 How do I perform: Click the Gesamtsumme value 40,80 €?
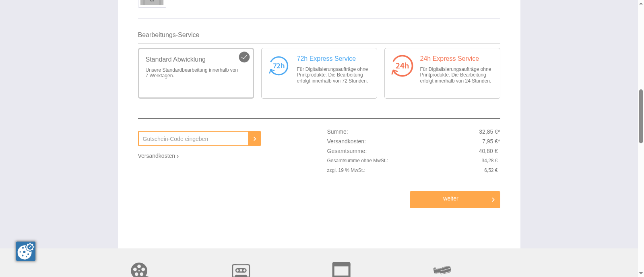[x=488, y=151]
